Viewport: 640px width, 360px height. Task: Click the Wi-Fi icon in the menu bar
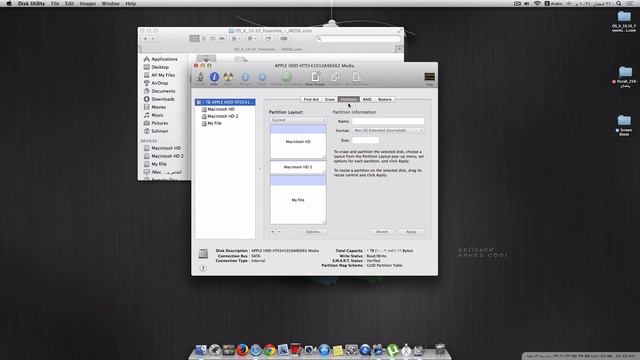tap(537, 4)
